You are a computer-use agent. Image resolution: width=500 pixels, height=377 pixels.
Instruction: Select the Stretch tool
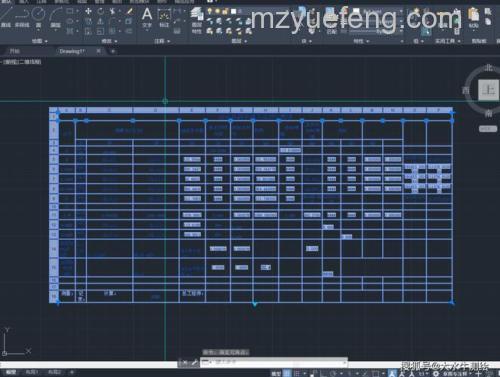point(88,31)
